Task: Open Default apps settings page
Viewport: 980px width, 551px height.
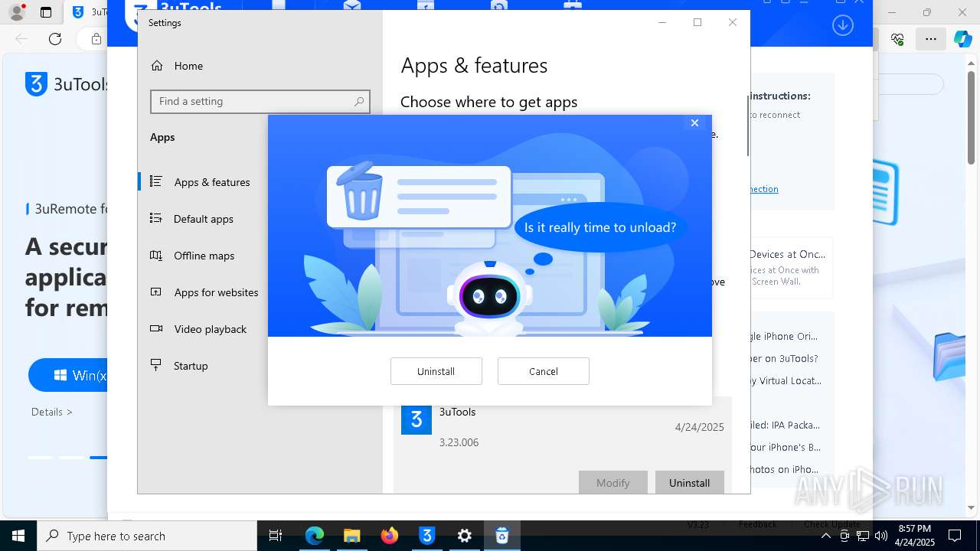Action: tap(204, 219)
